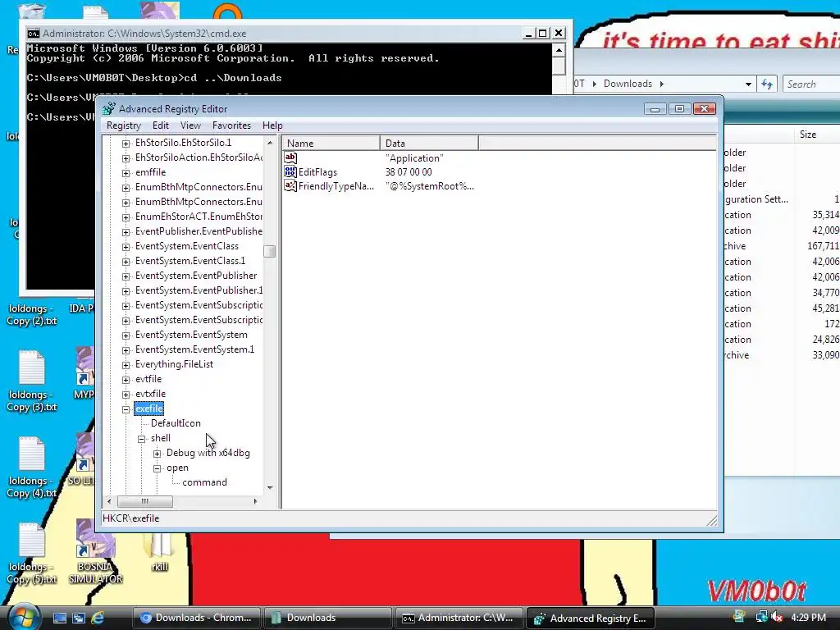Click the EditFlags binary value icon

[x=290, y=172]
